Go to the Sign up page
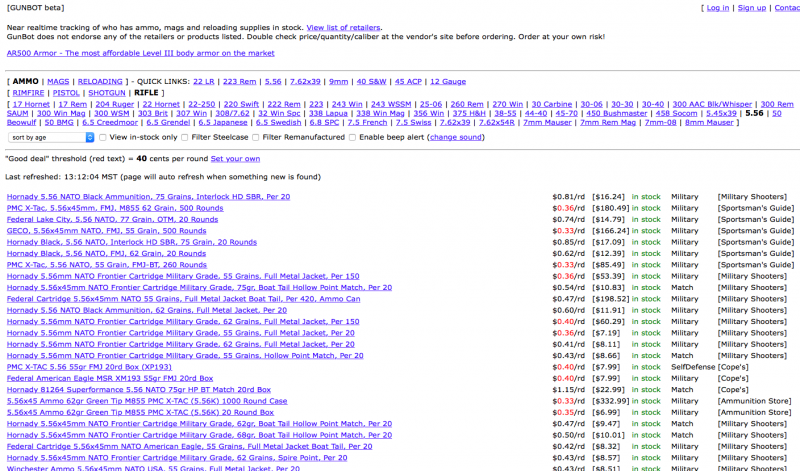Viewport: 800px width, 471px height. coord(751,8)
